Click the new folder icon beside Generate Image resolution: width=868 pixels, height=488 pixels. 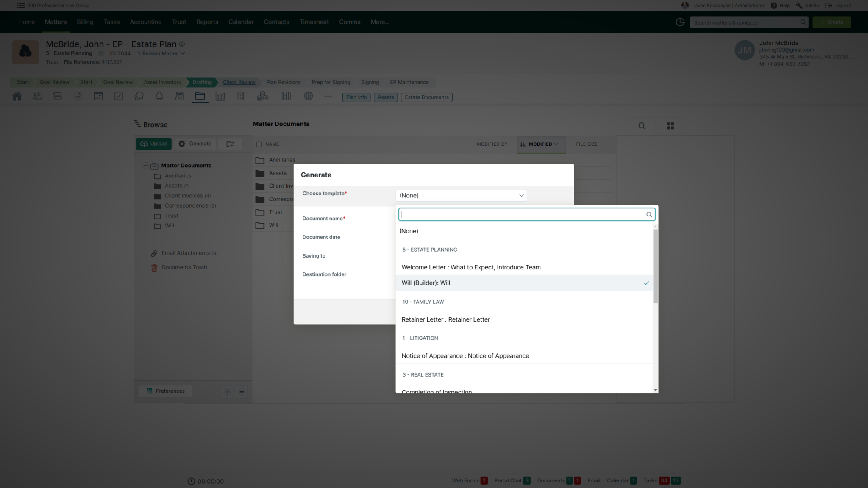point(230,144)
